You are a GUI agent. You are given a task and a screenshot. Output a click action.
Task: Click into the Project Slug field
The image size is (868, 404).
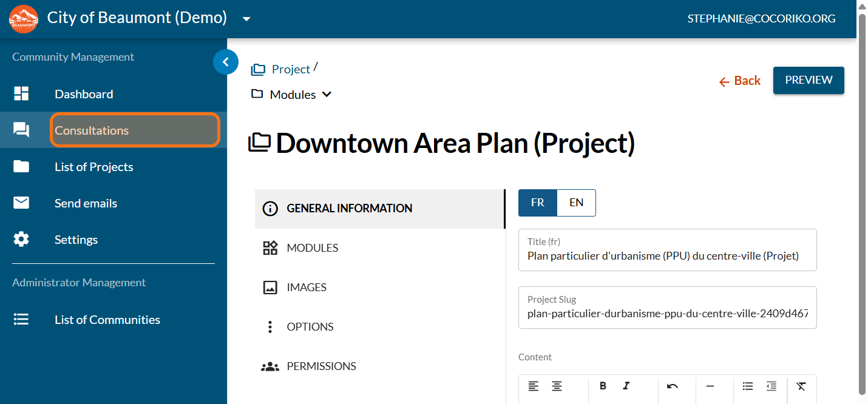click(x=667, y=315)
